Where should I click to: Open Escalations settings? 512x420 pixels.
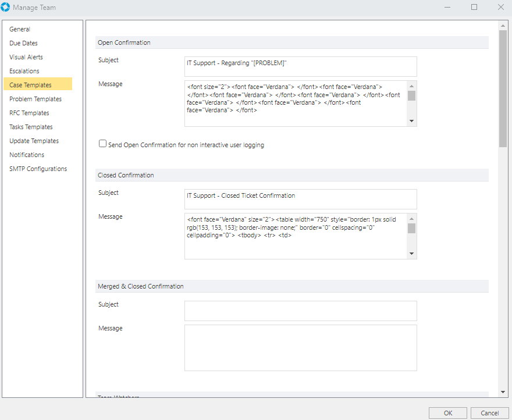(24, 71)
